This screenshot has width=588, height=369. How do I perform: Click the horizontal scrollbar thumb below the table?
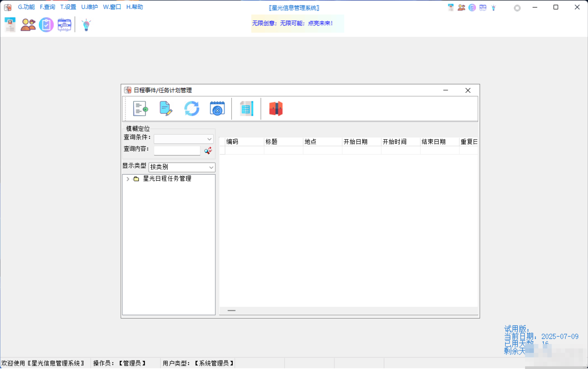[x=231, y=311]
